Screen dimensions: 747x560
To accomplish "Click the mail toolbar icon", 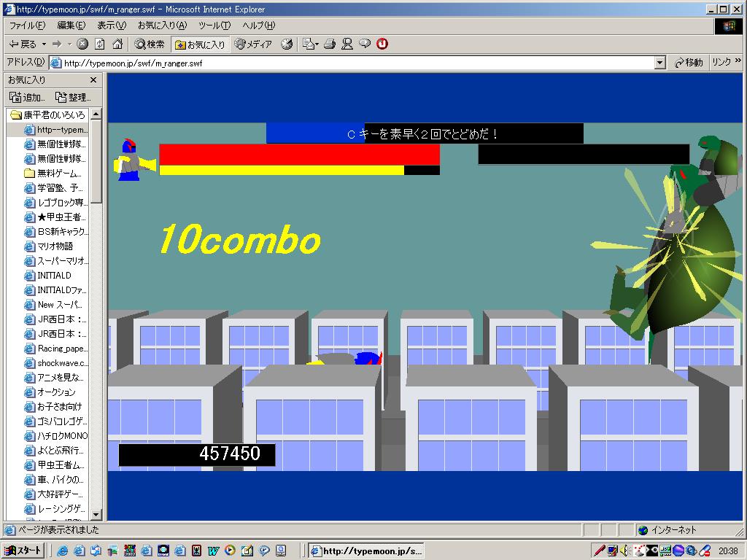I will click(x=310, y=44).
